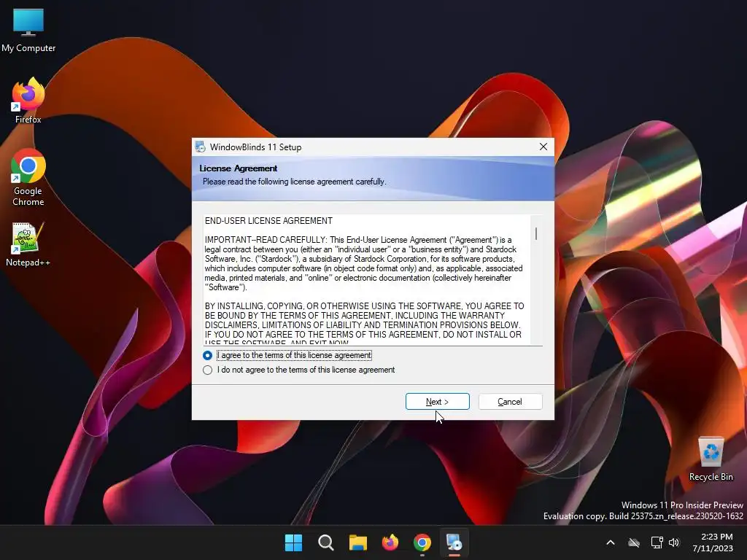Click the cloud sync tray icon
This screenshot has height=560, width=747.
[x=634, y=542]
